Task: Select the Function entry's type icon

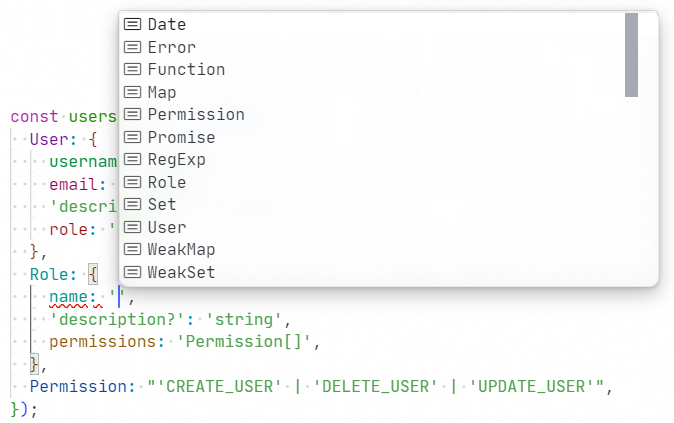Action: [132, 69]
